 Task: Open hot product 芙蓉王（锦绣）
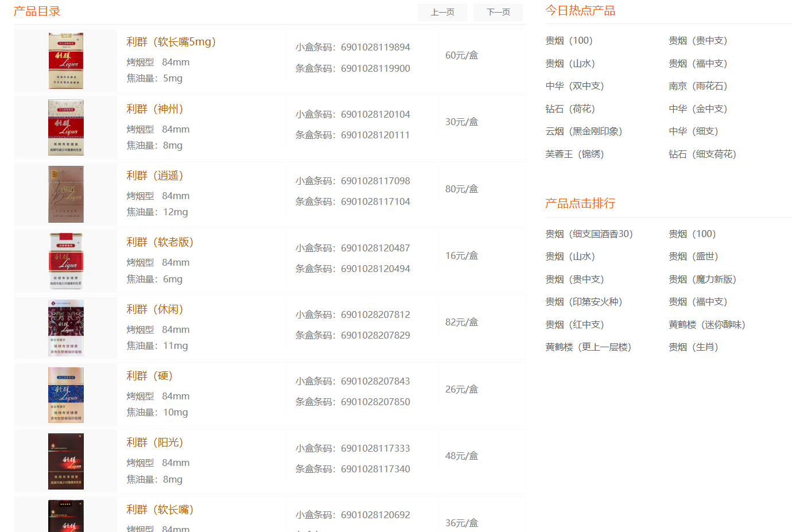point(574,154)
